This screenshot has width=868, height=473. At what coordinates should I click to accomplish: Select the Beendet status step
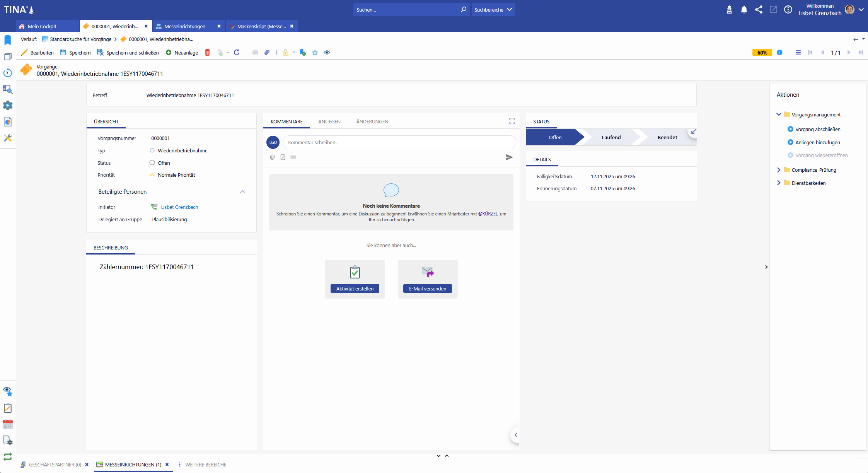pyautogui.click(x=667, y=137)
